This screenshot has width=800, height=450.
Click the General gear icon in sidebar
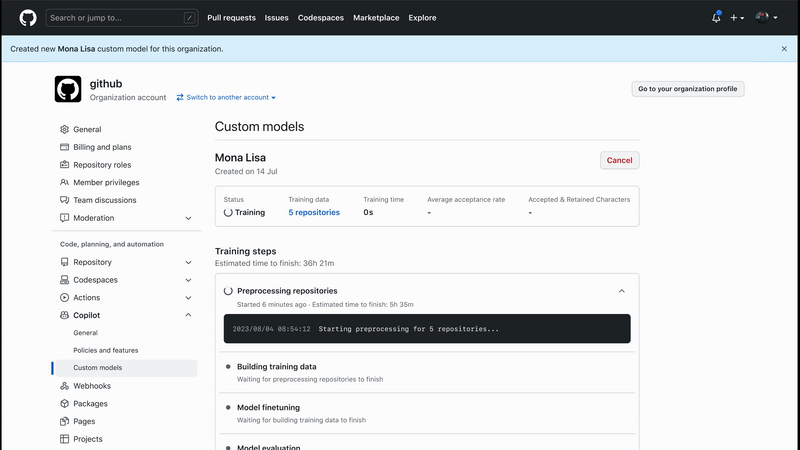[x=65, y=130]
